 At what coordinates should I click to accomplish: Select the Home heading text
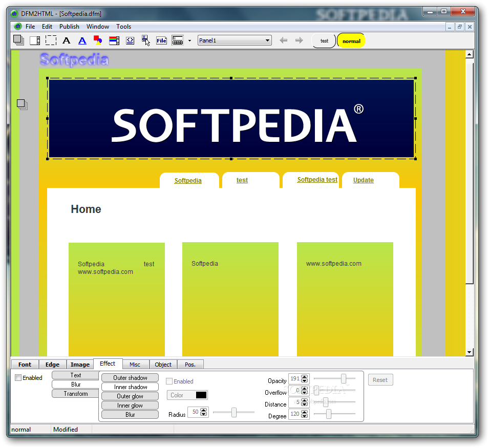[86, 209]
